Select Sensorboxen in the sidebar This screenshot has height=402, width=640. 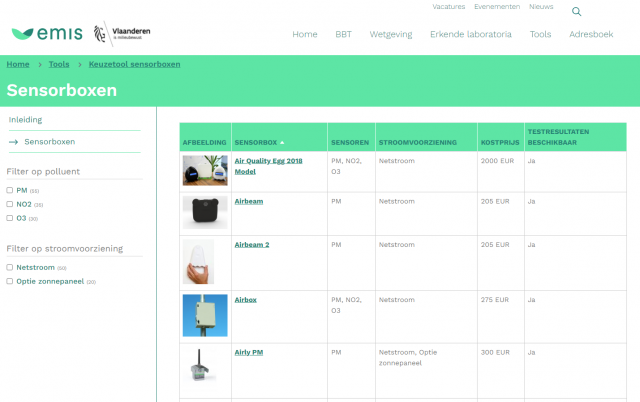click(x=50, y=142)
